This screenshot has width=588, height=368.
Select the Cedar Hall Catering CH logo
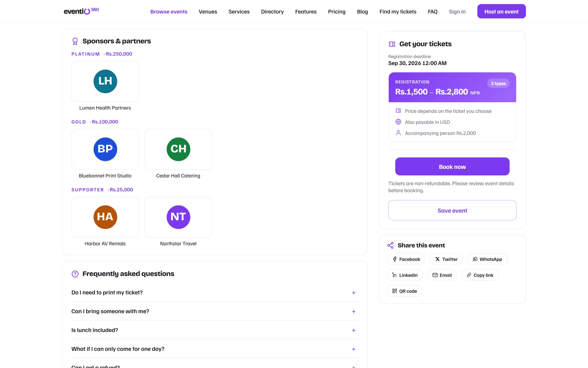(178, 149)
